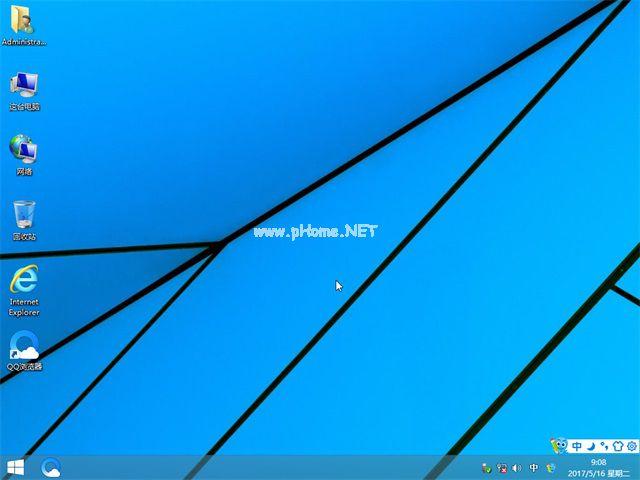Open the Administrator folder desktop icon
The height and width of the screenshot is (480, 640).
pyautogui.click(x=23, y=24)
